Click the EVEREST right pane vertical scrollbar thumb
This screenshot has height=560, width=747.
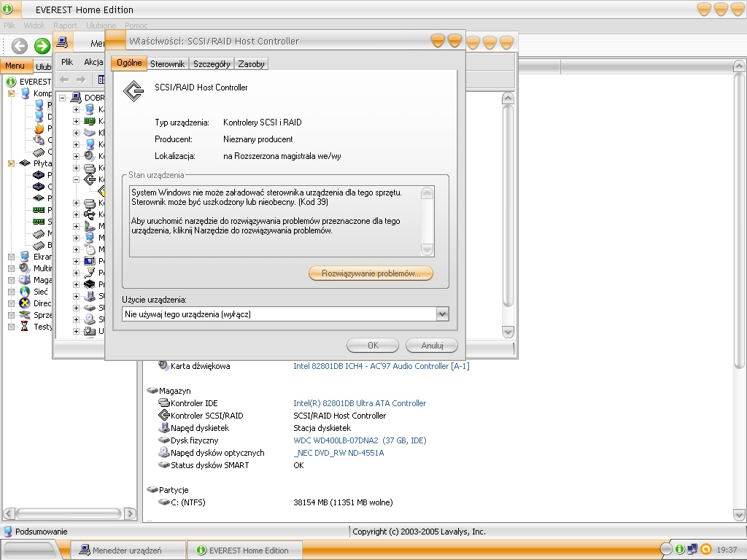point(739,220)
